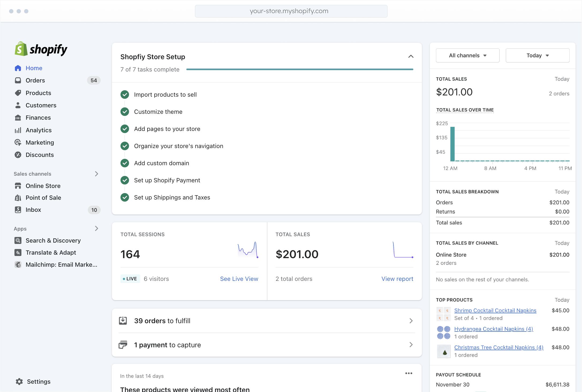Switch to the Online Store channel
The image size is (582, 392).
point(43,186)
